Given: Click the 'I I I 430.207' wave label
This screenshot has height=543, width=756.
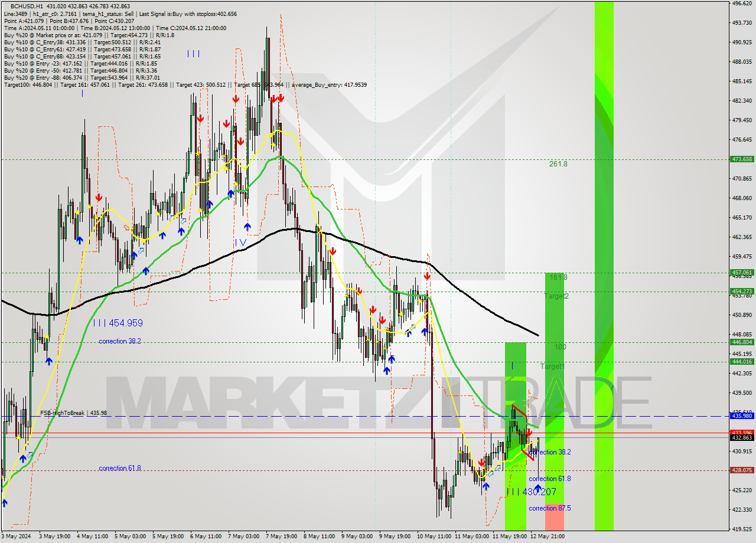Looking at the screenshot, I should (x=532, y=492).
